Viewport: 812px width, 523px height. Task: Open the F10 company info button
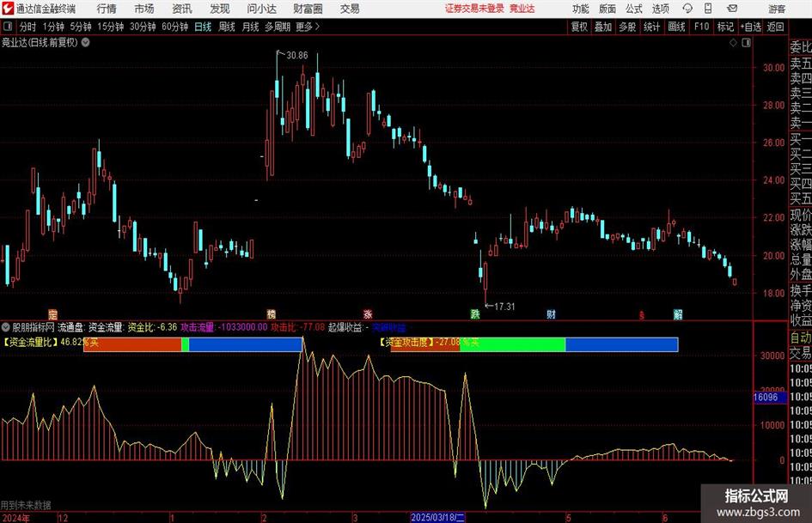(x=702, y=27)
